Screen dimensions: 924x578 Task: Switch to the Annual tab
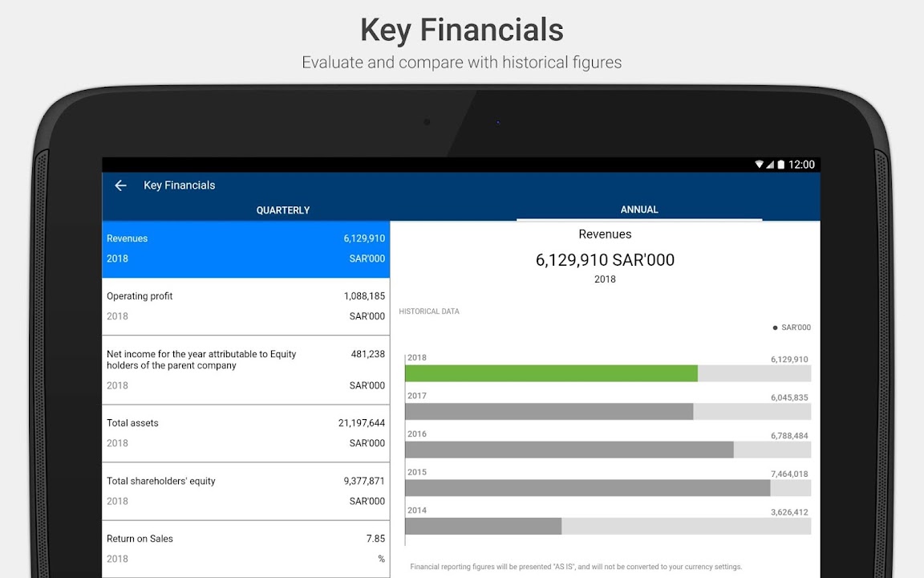coord(639,210)
